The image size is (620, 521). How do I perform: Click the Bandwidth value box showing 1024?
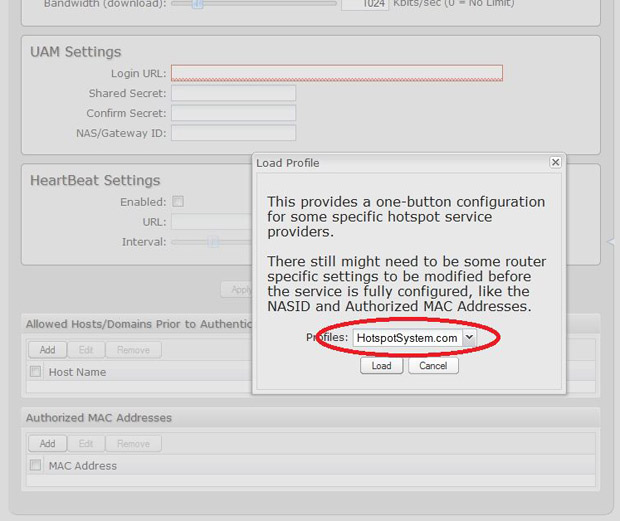365,4
